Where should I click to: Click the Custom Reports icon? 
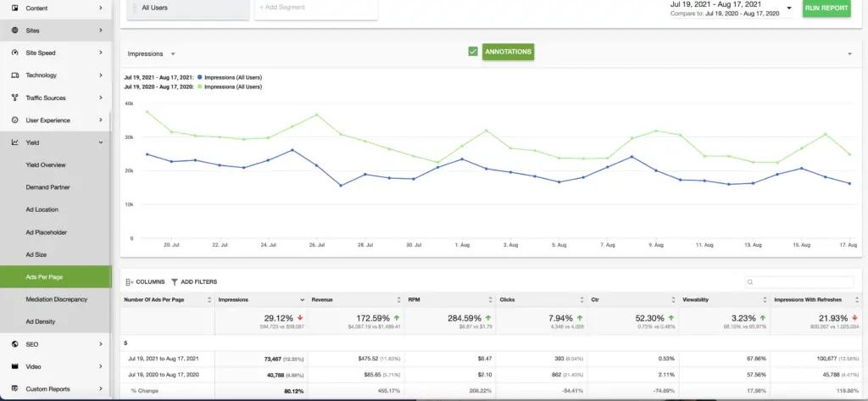click(15, 389)
